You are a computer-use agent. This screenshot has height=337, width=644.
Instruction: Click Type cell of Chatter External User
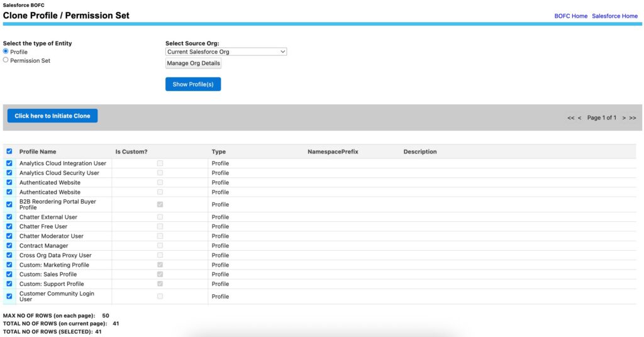pyautogui.click(x=220, y=217)
